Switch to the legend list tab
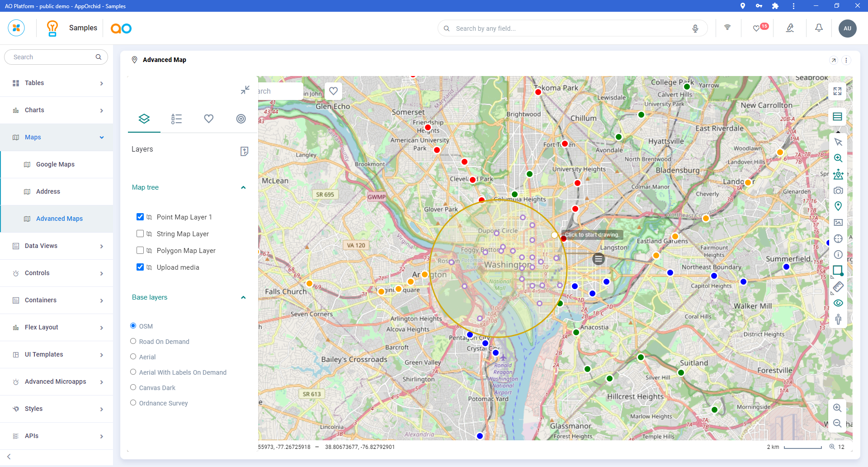This screenshot has width=868, height=467. [176, 119]
